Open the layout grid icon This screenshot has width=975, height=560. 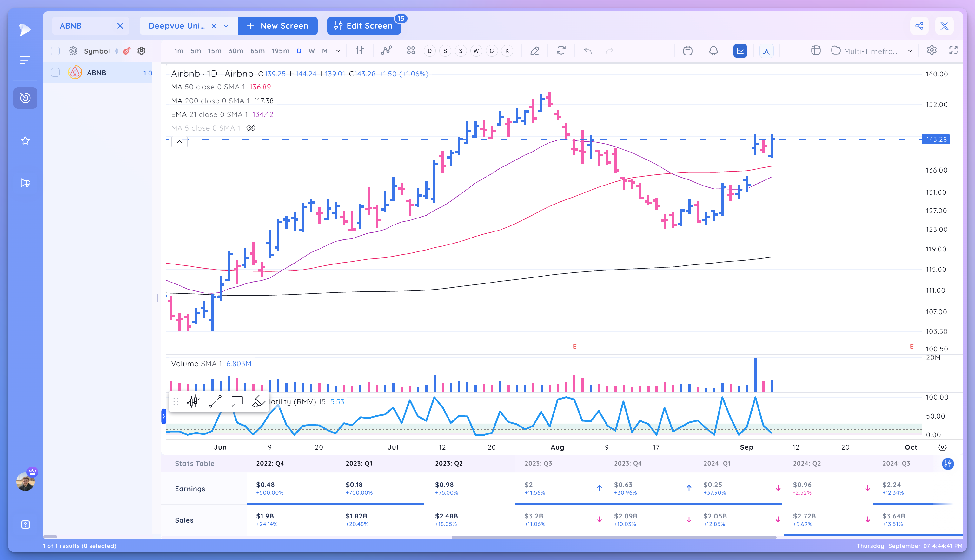[411, 50]
